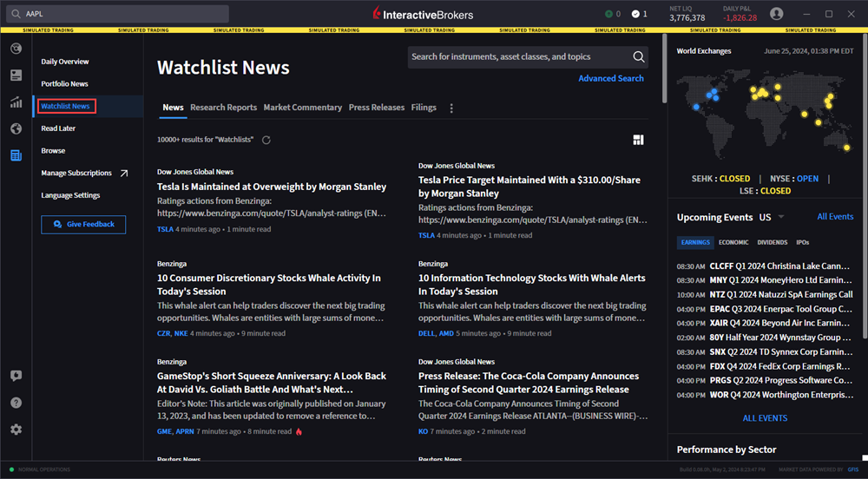Viewport: 868px width, 479px height.
Task: Open Manage Subscriptions
Action: (x=76, y=174)
